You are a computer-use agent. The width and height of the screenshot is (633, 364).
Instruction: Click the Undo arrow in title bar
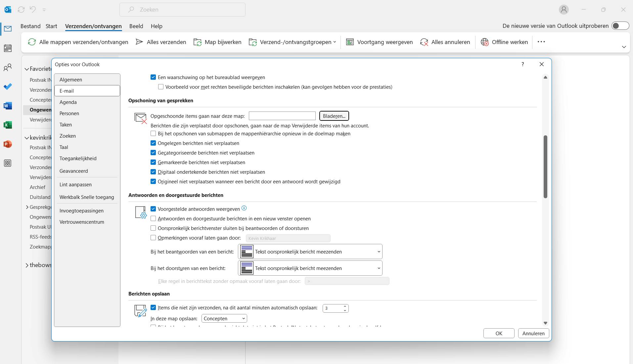click(x=33, y=9)
